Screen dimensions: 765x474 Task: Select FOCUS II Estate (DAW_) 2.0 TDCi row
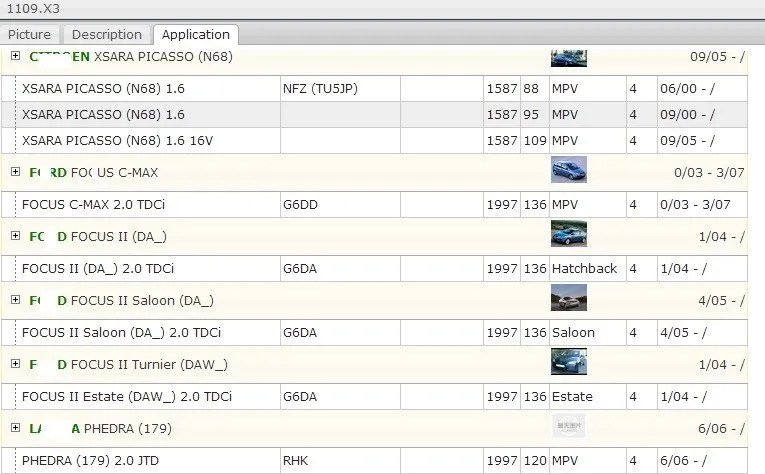click(x=374, y=396)
